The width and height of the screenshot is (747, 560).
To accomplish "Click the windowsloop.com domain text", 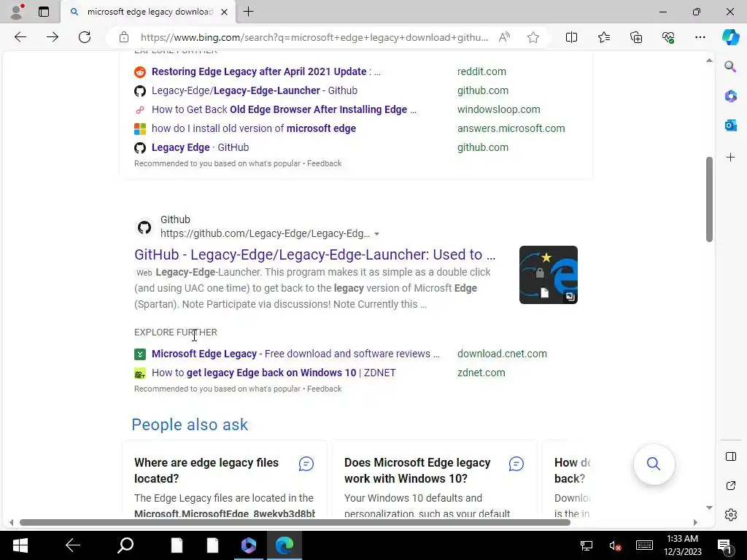I will tap(499, 109).
